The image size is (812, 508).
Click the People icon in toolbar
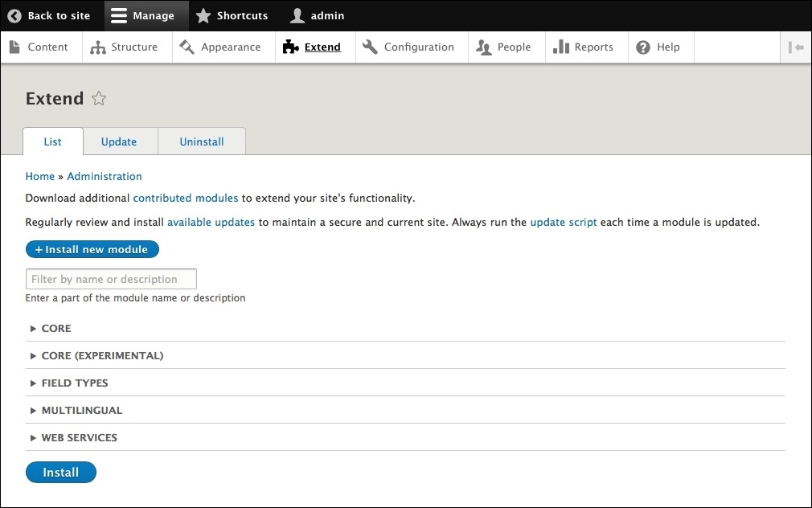click(483, 47)
